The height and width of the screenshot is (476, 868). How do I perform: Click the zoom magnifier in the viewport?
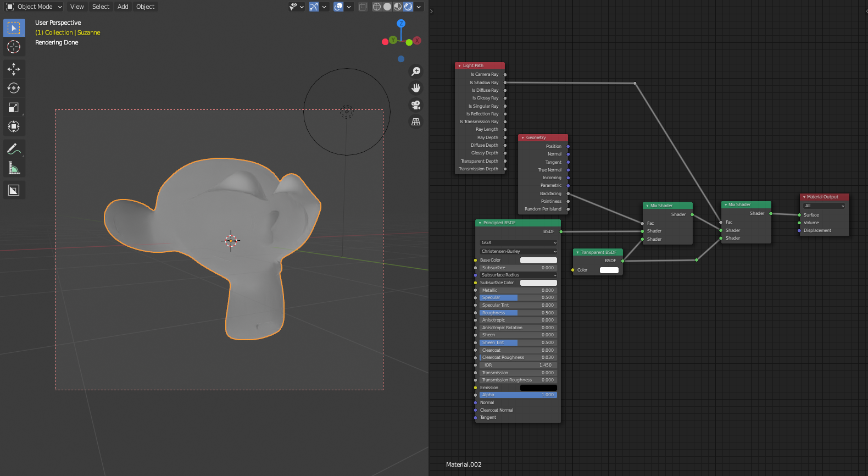[x=416, y=71]
